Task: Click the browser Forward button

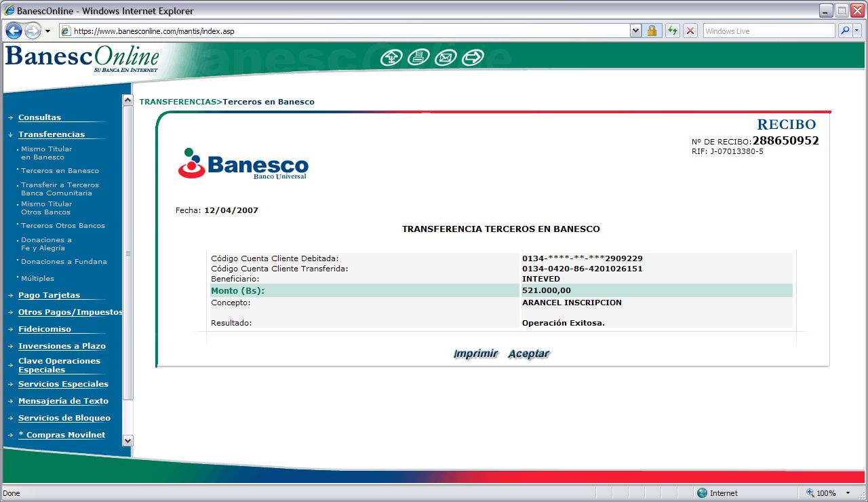Action: click(33, 31)
